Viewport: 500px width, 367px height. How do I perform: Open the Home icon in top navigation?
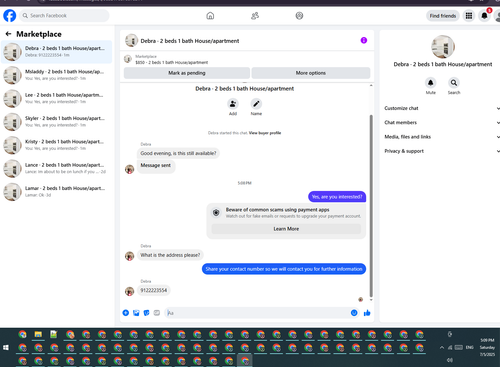click(x=210, y=16)
